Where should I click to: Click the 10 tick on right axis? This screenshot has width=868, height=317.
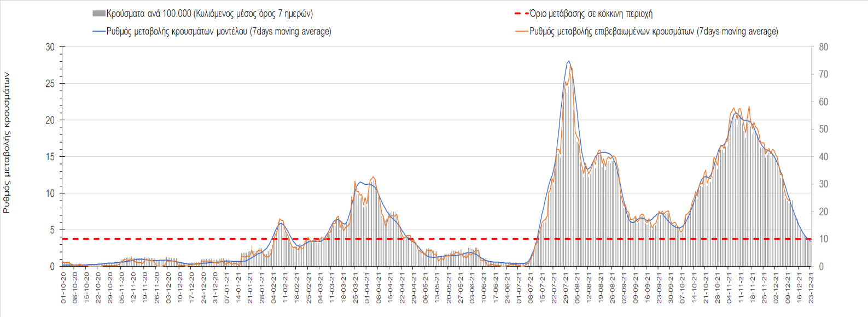[x=823, y=239]
